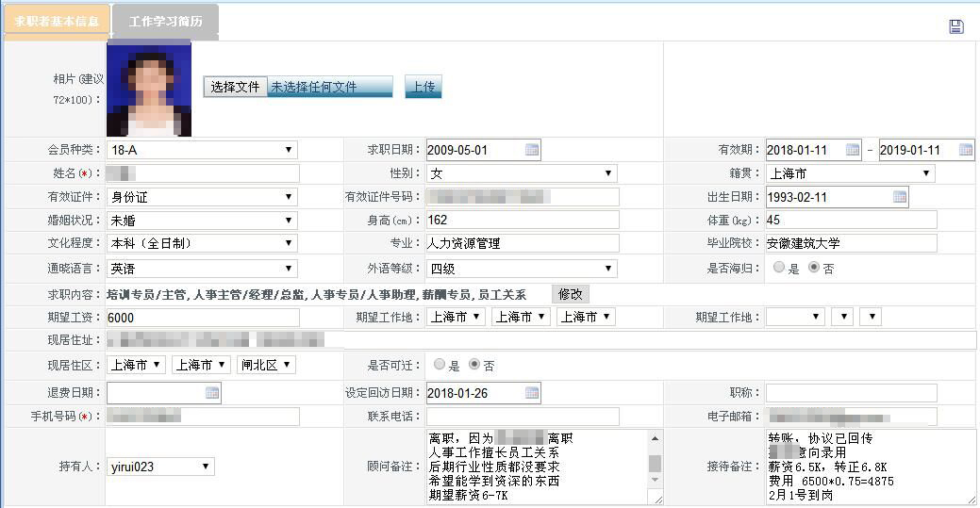Click the 手机号码 input field
The image size is (980, 508).
pyautogui.click(x=203, y=417)
